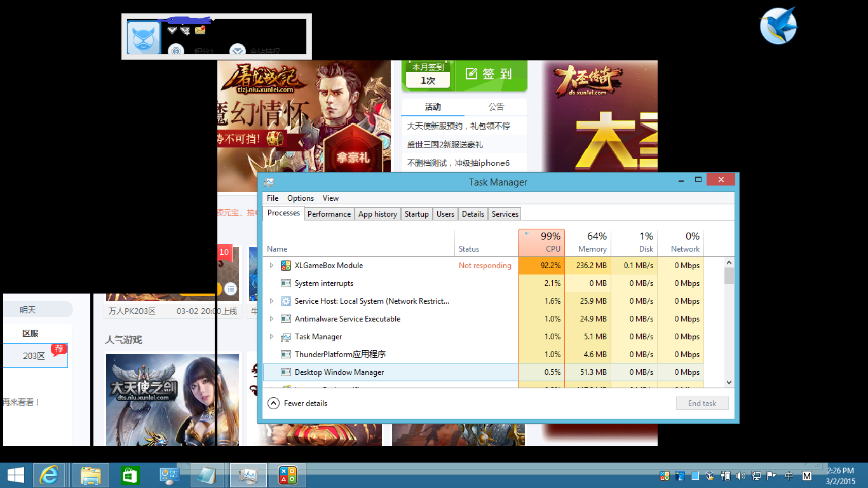This screenshot has width=868, height=488.
Task: Expand the XLGameBox Module process
Action: pos(271,266)
